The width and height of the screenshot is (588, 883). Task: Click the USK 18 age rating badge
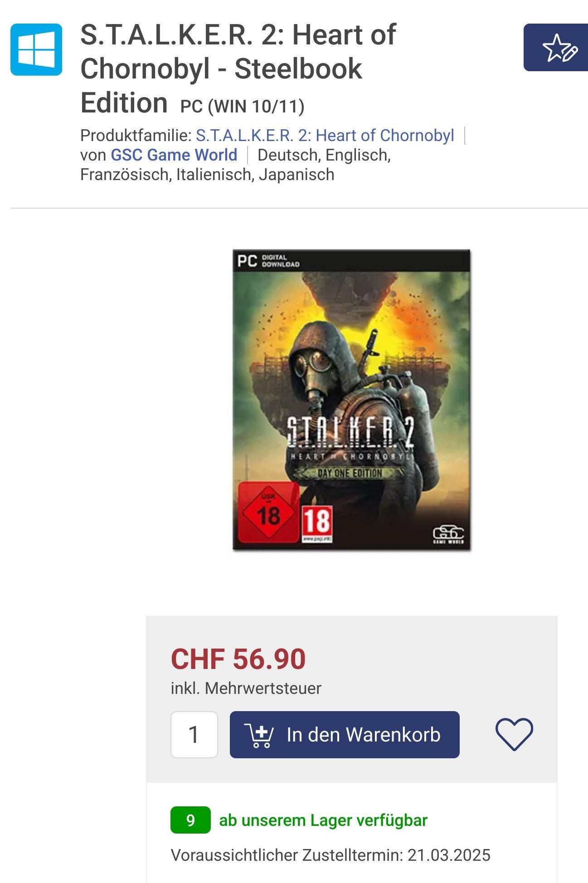point(267,512)
